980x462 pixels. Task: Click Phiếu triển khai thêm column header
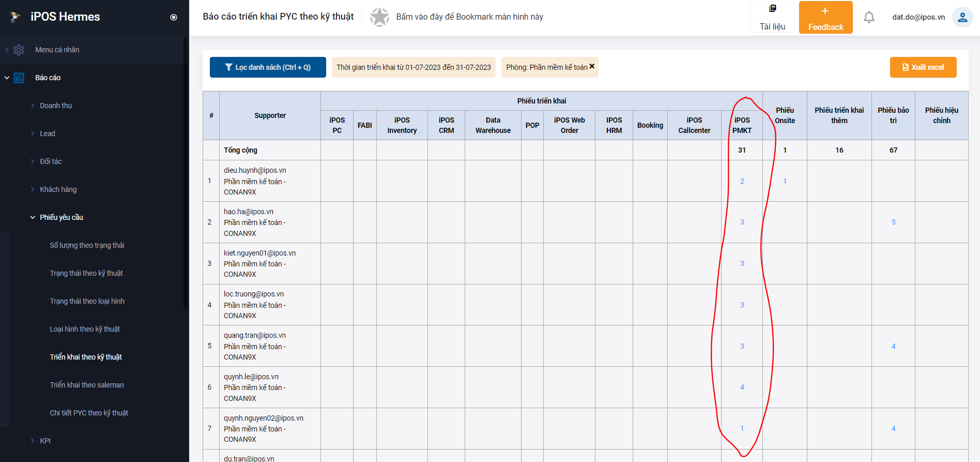839,115
